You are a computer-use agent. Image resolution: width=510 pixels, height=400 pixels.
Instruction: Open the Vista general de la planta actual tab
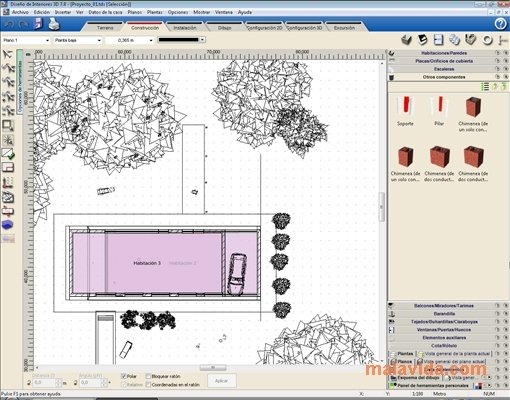coord(454,354)
